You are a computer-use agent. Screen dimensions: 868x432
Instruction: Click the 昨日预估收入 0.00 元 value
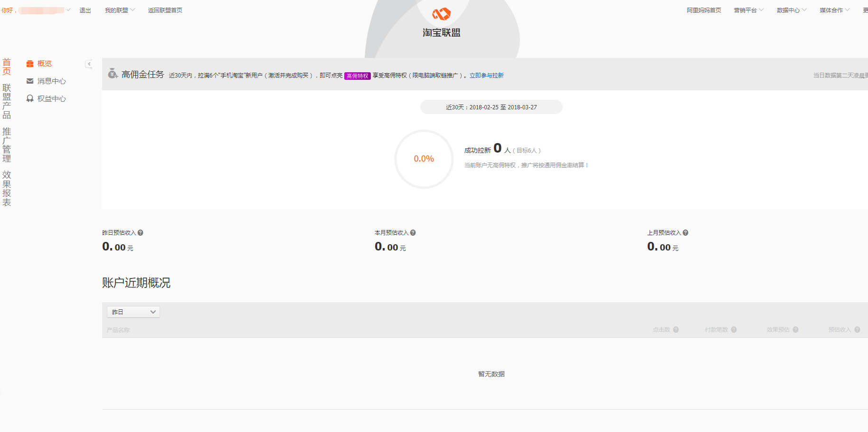(118, 247)
